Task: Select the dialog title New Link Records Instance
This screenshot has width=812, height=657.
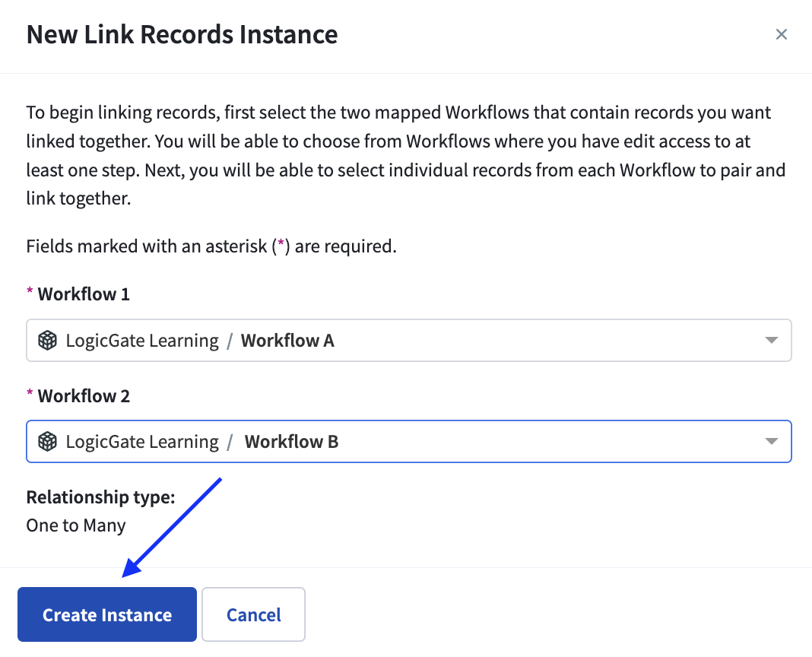Action: [x=182, y=35]
